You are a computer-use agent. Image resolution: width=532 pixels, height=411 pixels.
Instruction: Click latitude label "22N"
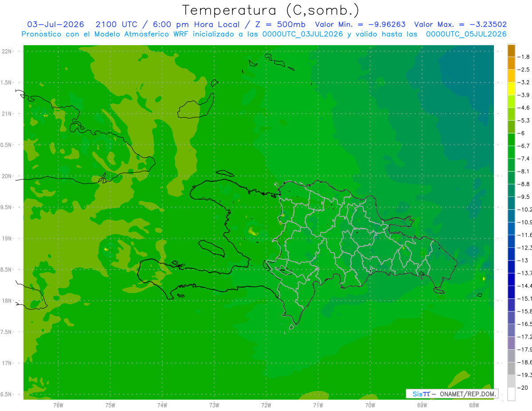(x=7, y=51)
